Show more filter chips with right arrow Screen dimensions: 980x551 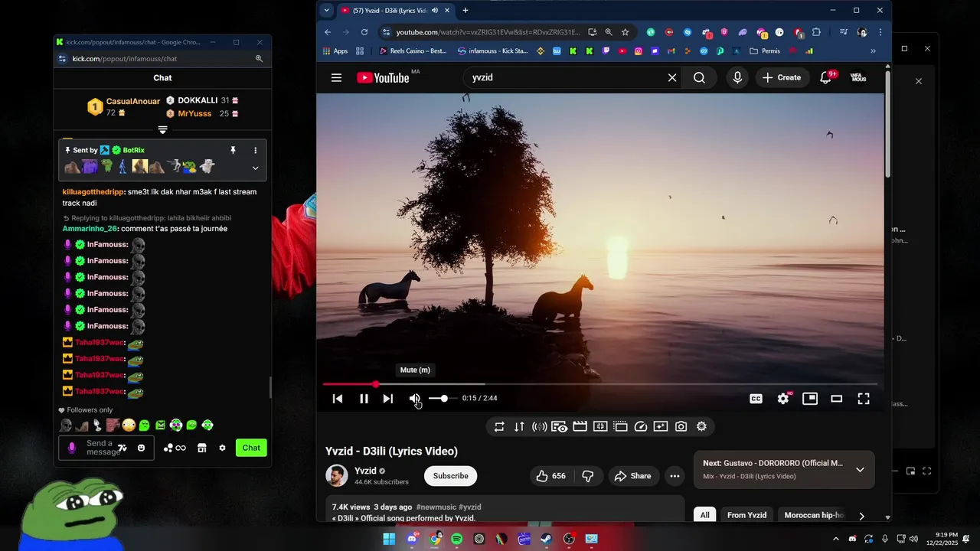click(862, 516)
